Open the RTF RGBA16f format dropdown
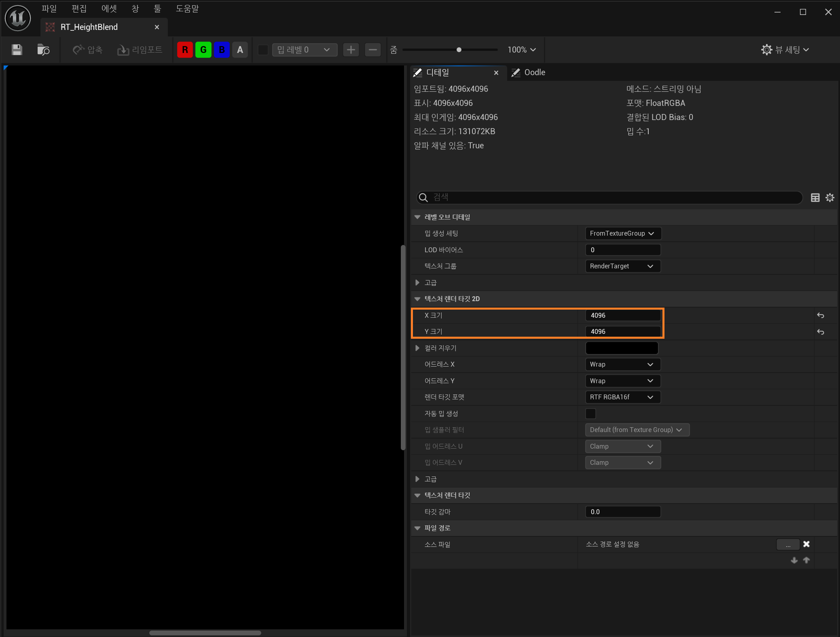This screenshot has height=637, width=840. coord(622,397)
